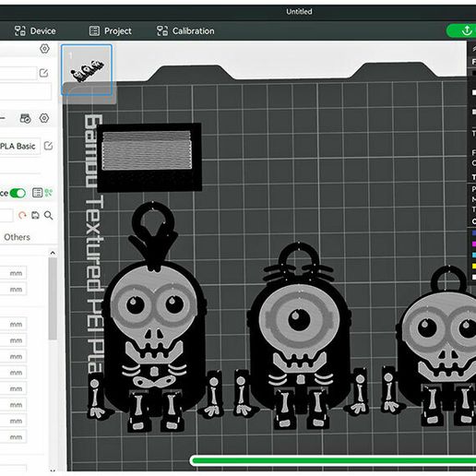
Task: Edit the printer preset with pencil icon
Action: point(43,73)
